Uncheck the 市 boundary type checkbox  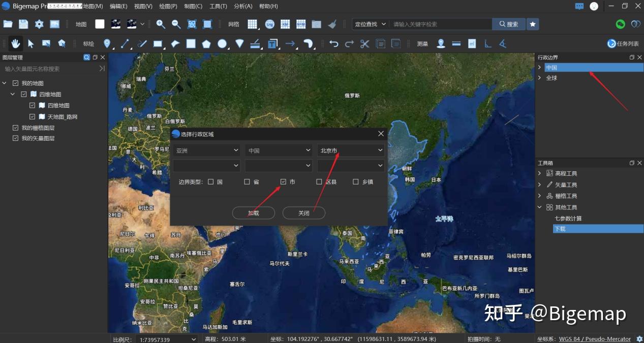click(284, 182)
